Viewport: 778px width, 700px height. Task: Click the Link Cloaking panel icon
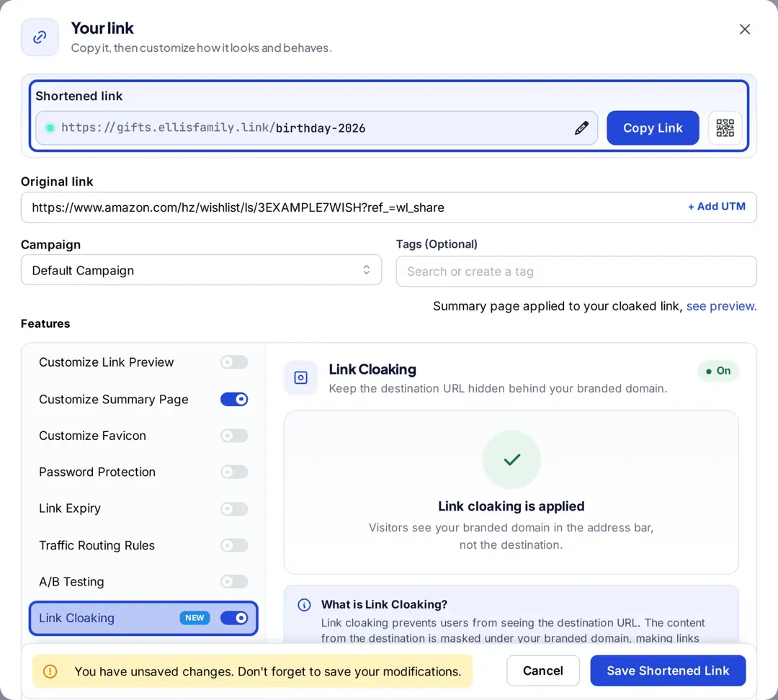300,378
